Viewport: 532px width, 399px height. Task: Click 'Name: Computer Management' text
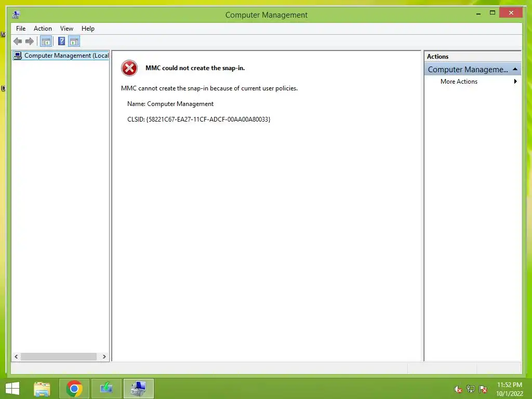point(170,104)
